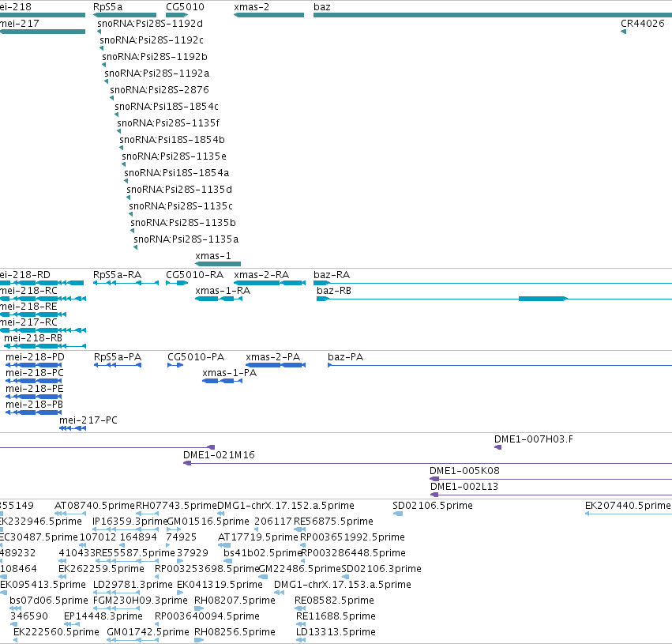Select the mei-218-PE protein glyph
672x644 pixels.
[33, 397]
